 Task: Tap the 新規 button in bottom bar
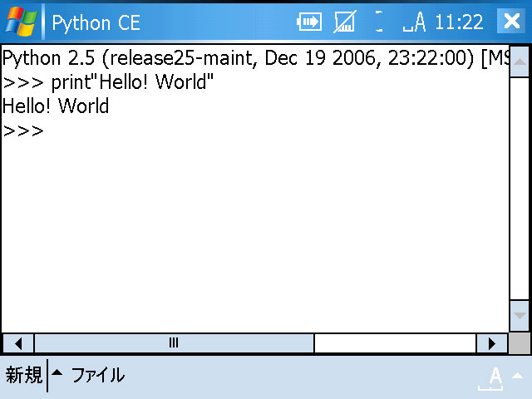(24, 375)
